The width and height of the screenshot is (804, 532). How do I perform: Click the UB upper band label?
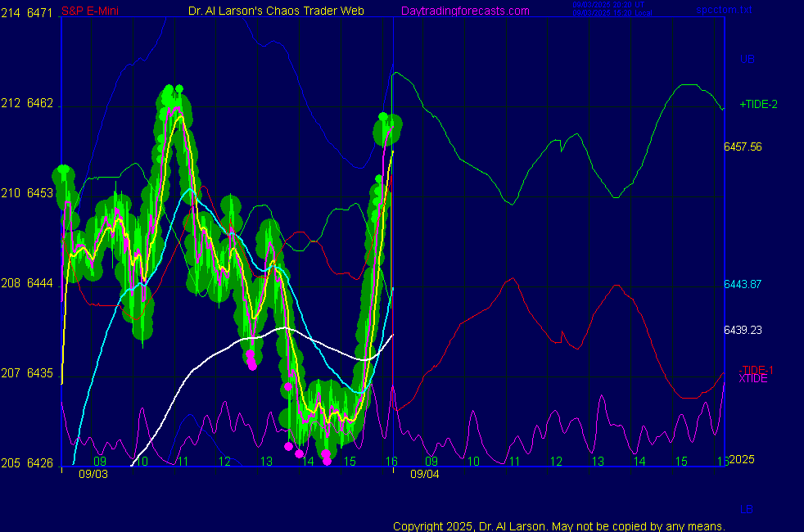click(747, 59)
